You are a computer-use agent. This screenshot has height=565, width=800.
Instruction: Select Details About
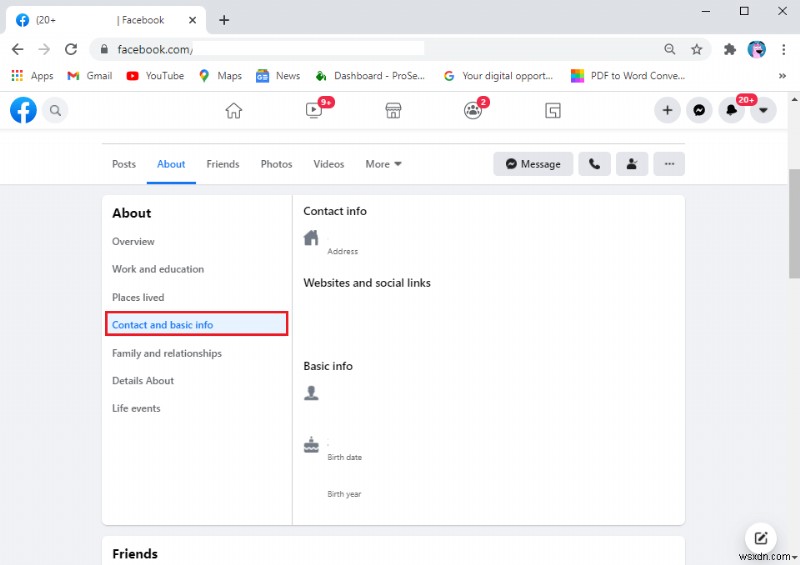tap(143, 381)
